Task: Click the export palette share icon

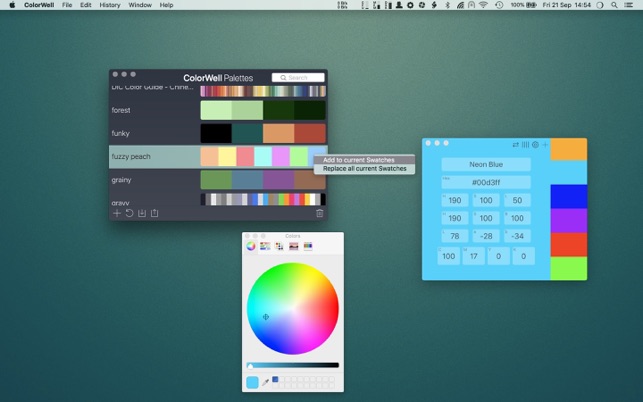Action: point(155,213)
